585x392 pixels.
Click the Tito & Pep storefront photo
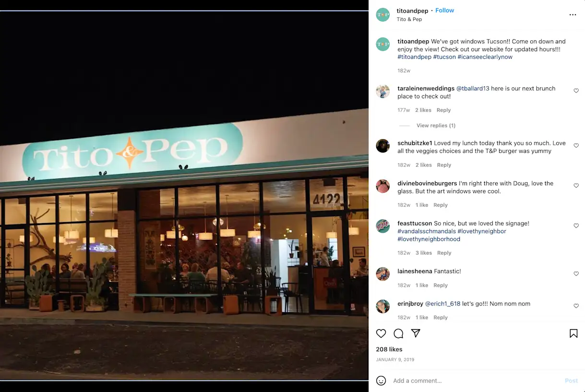184,195
